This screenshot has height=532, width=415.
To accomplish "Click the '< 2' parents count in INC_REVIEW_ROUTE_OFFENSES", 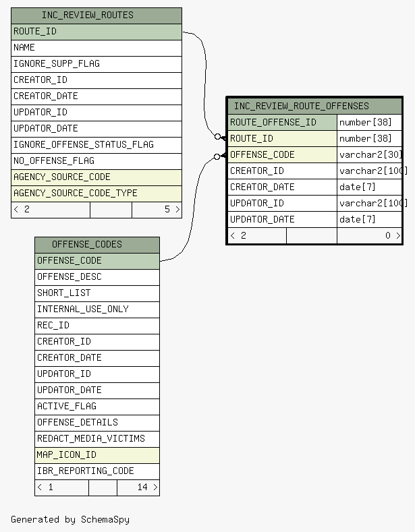I will 257,236.
